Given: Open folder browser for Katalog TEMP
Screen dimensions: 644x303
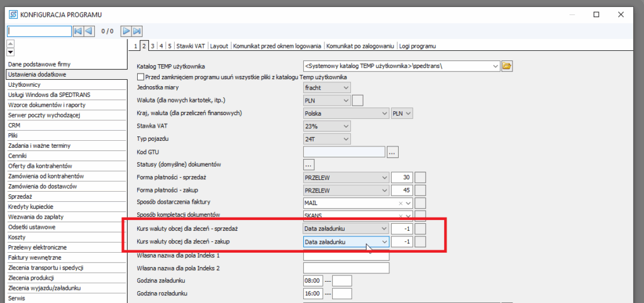Looking at the screenshot, I should tap(508, 65).
